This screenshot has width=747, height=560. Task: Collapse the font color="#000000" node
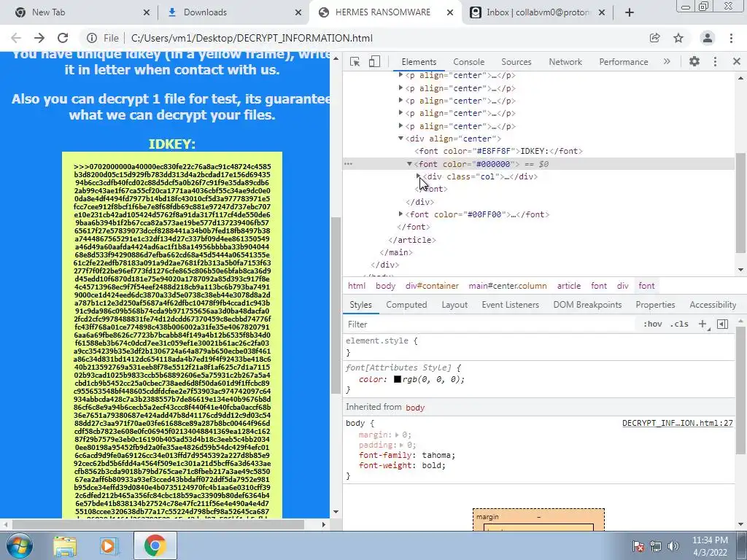pos(409,164)
